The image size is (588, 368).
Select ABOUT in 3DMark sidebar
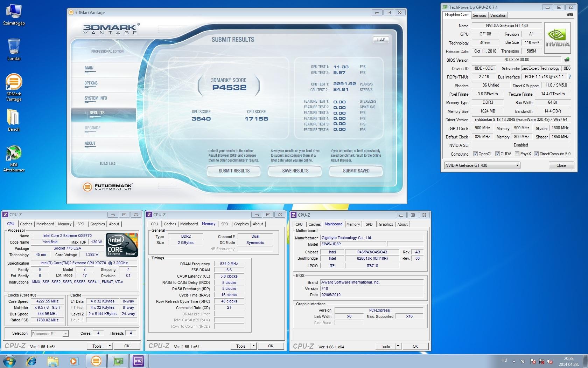(90, 143)
